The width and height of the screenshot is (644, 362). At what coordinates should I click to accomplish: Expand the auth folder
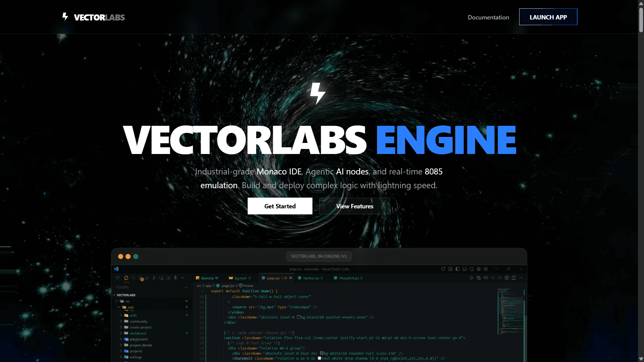(x=121, y=315)
